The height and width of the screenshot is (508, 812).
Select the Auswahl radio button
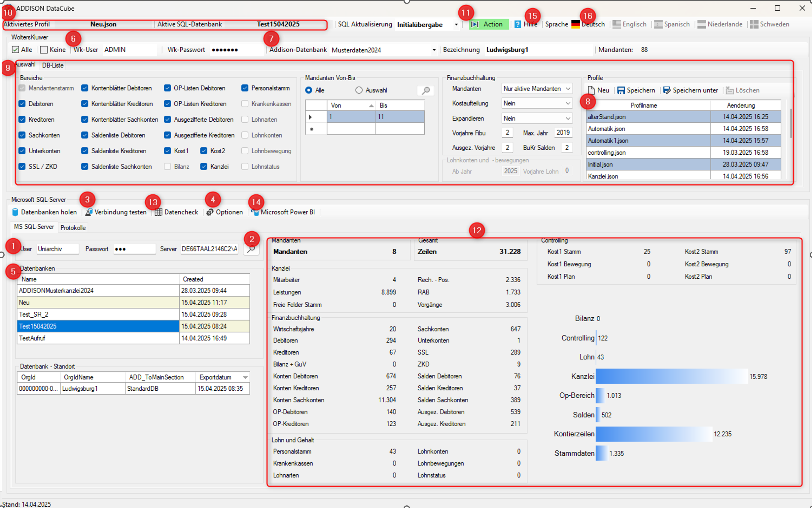(359, 90)
